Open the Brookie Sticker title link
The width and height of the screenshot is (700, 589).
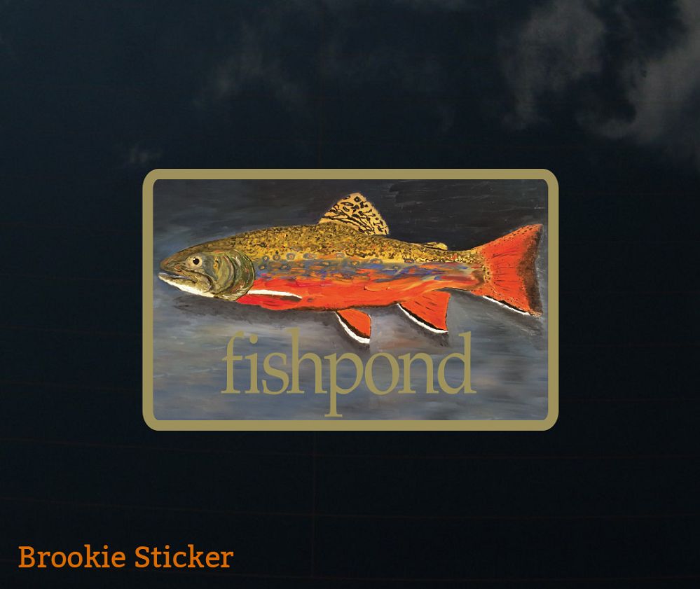click(x=125, y=557)
